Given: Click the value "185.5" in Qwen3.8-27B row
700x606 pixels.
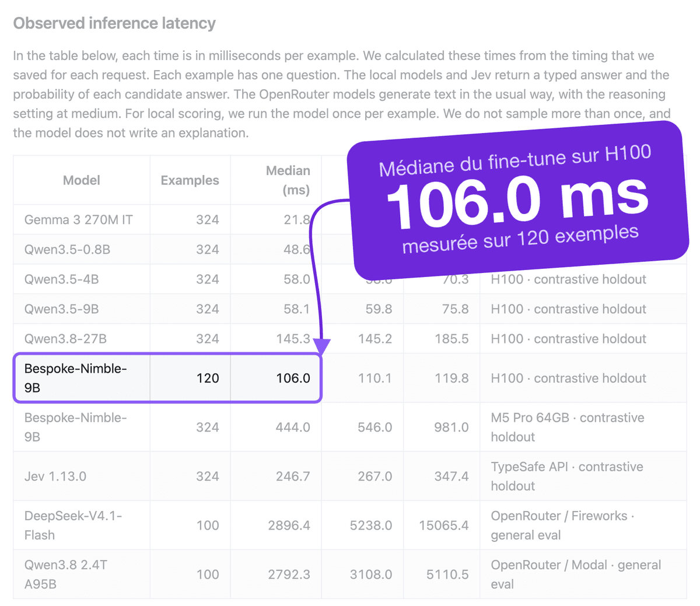Looking at the screenshot, I should pyautogui.click(x=452, y=339).
